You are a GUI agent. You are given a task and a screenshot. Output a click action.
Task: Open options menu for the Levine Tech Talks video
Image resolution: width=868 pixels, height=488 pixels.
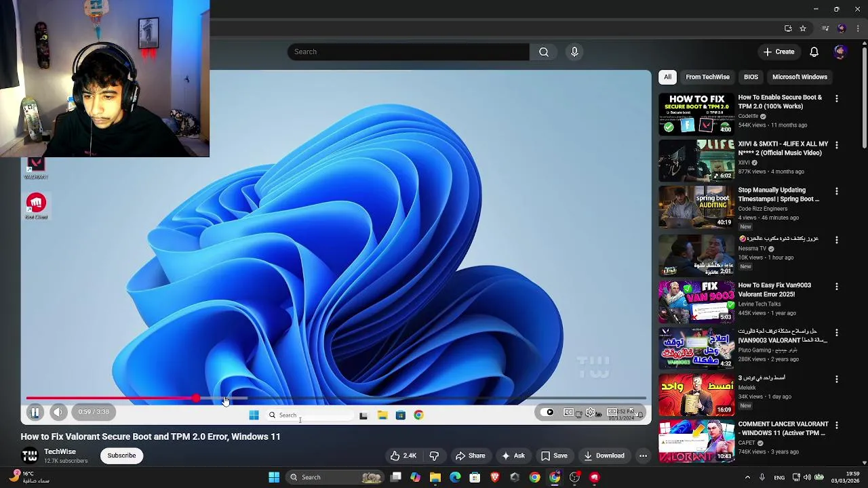836,287
